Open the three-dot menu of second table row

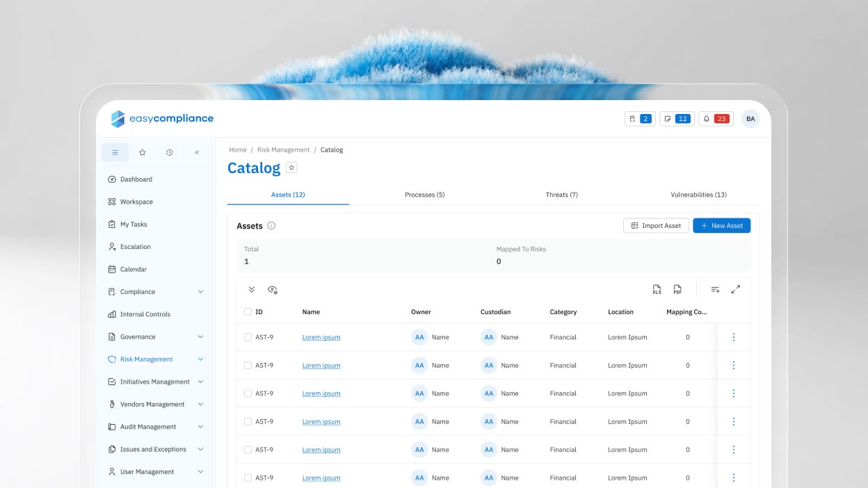pyautogui.click(x=734, y=365)
